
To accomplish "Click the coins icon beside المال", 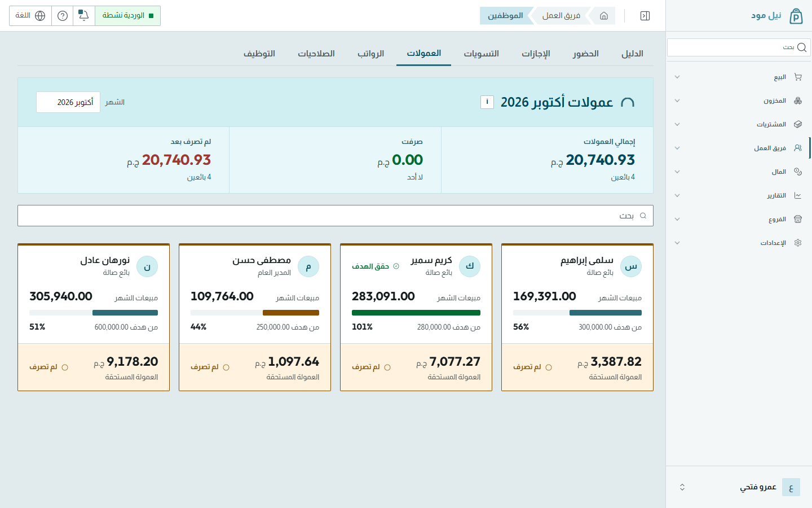I will coord(798,172).
